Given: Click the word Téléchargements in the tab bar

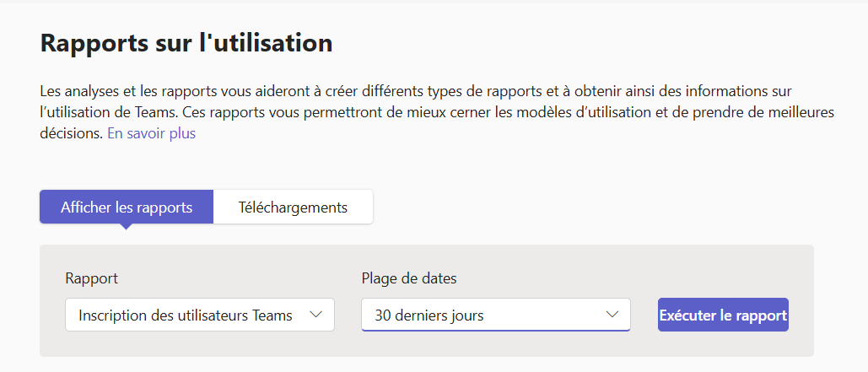Looking at the screenshot, I should click(x=293, y=207).
